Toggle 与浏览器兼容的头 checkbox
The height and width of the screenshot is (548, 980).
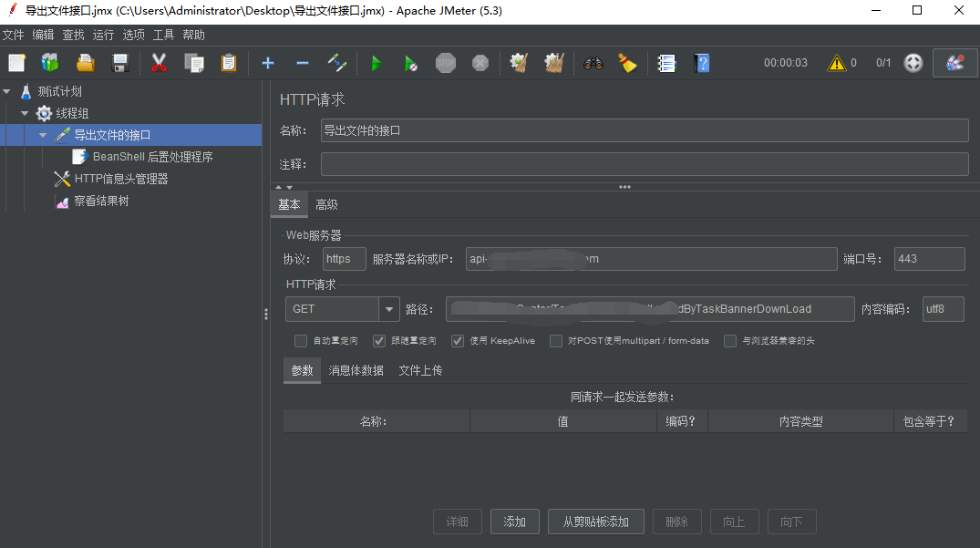point(730,340)
